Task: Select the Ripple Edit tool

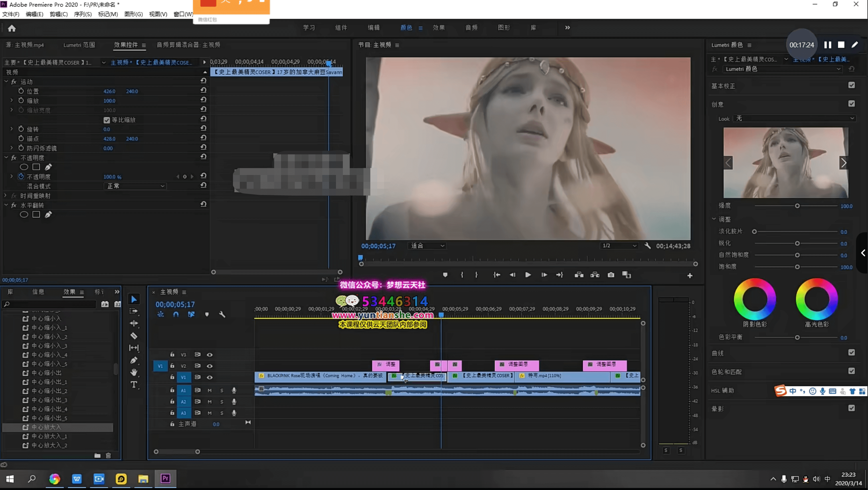Action: 134,323
